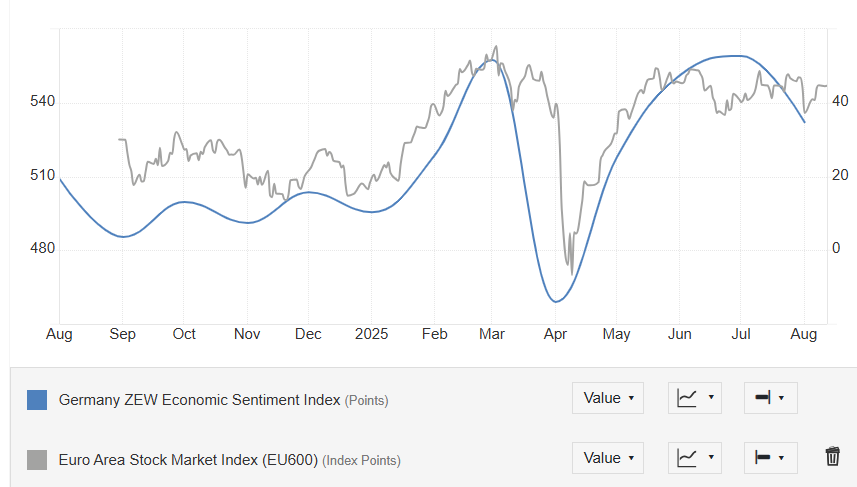This screenshot has width=857, height=487.
Task: Open chart type menu for Germany ZEW
Action: point(695,398)
